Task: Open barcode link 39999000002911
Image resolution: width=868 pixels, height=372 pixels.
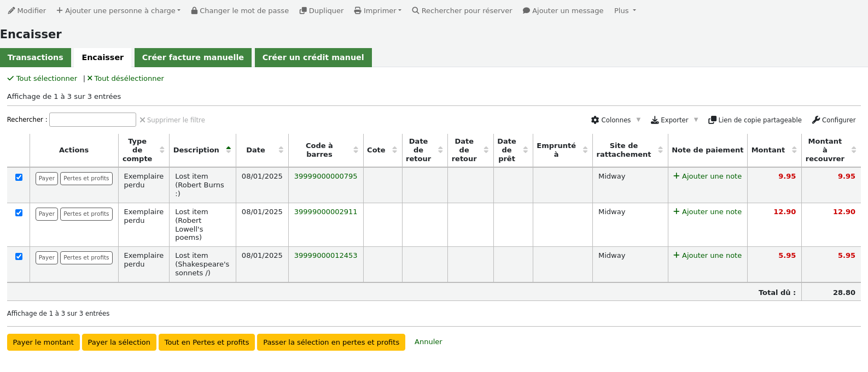Action: tap(325, 212)
